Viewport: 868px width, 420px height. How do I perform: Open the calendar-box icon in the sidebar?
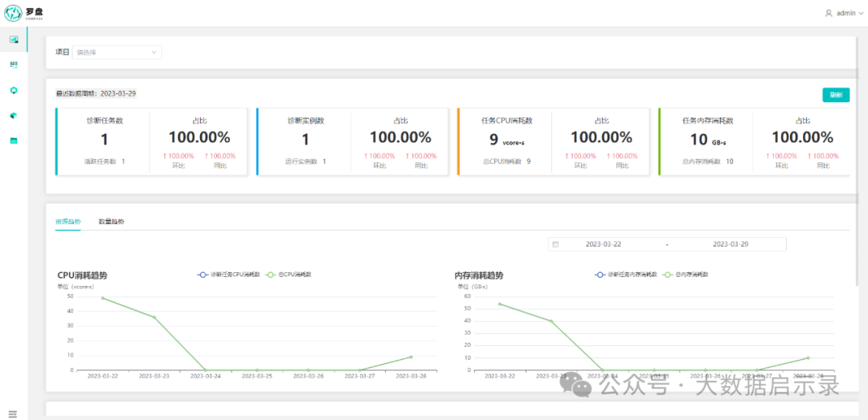click(14, 141)
